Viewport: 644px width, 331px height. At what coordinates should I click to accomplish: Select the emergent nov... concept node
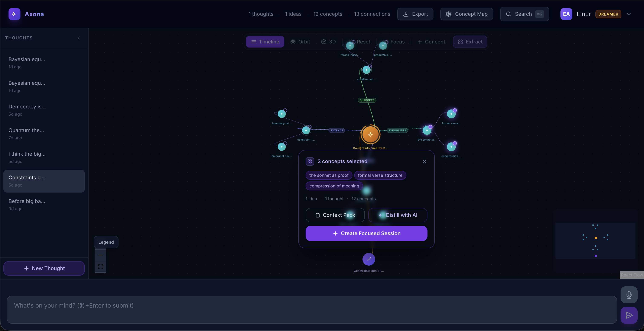click(x=282, y=147)
